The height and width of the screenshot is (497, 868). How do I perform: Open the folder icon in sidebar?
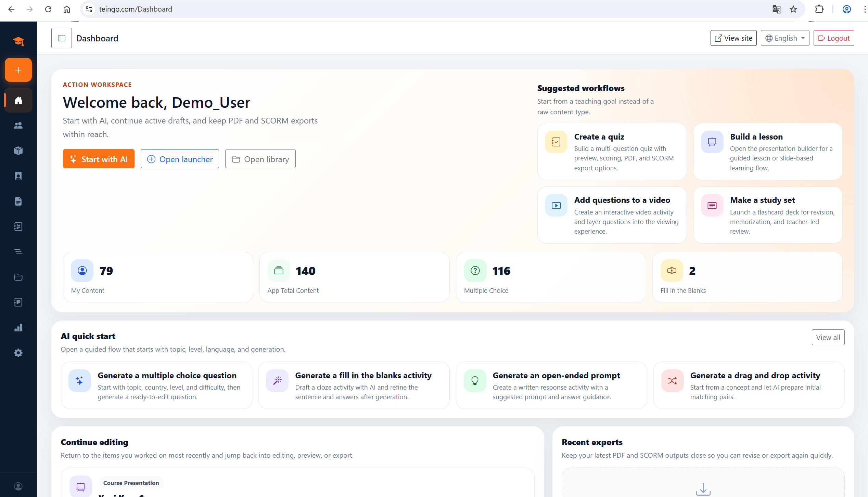[18, 277]
